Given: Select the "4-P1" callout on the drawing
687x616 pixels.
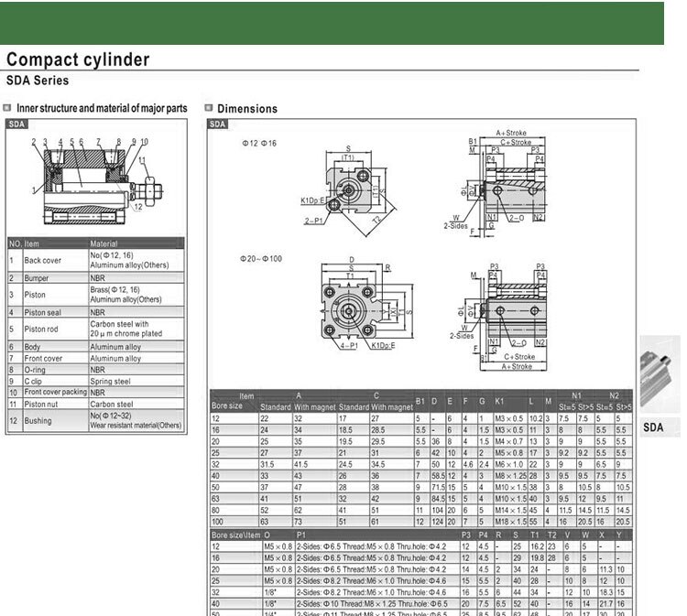Looking at the screenshot, I should click(349, 345).
